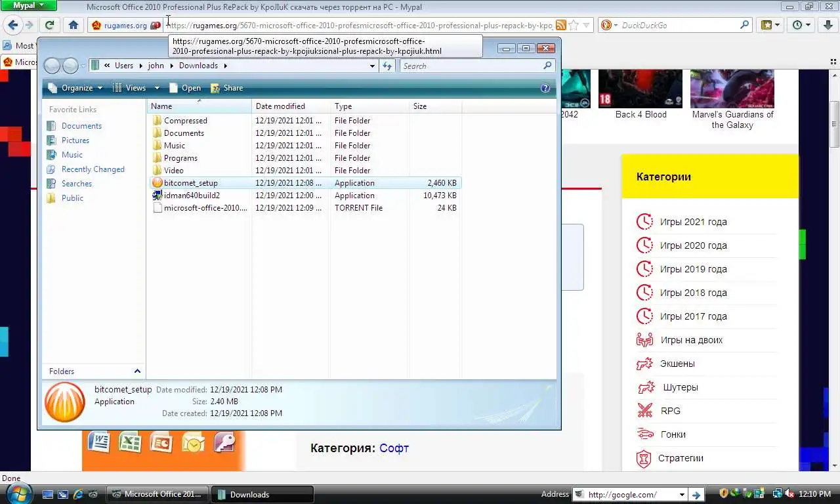Image resolution: width=840 pixels, height=504 pixels.
Task: Open the Гонки category link
Action: coord(673,434)
